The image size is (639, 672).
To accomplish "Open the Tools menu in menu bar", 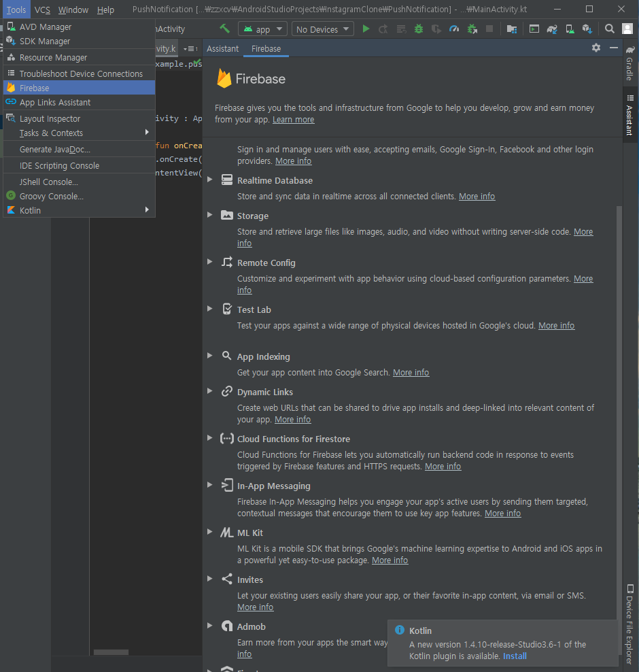I will point(16,10).
